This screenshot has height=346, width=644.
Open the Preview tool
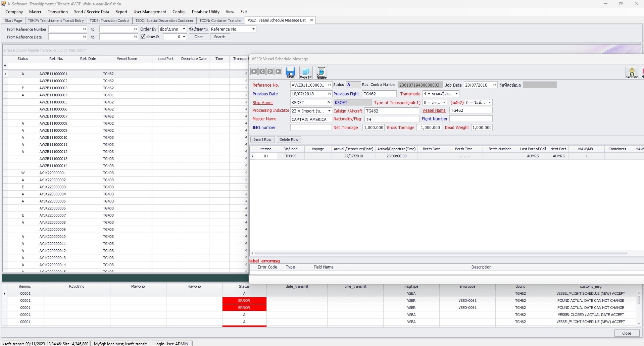[321, 72]
